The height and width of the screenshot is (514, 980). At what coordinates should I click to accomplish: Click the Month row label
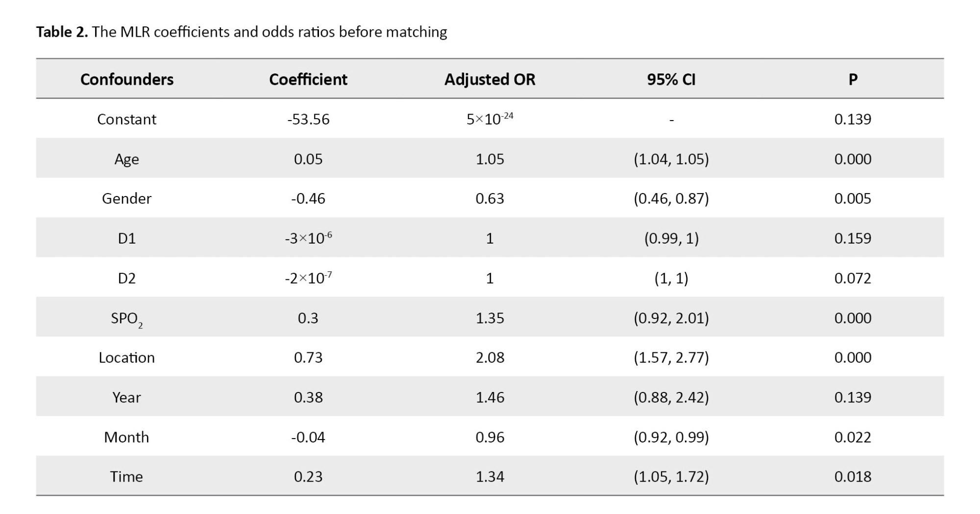[x=126, y=437]
